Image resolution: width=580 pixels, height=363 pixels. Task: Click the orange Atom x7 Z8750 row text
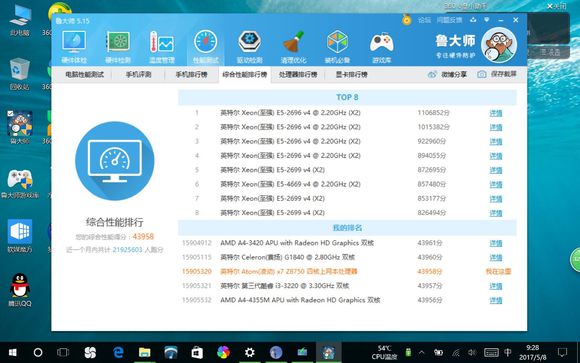tap(289, 272)
